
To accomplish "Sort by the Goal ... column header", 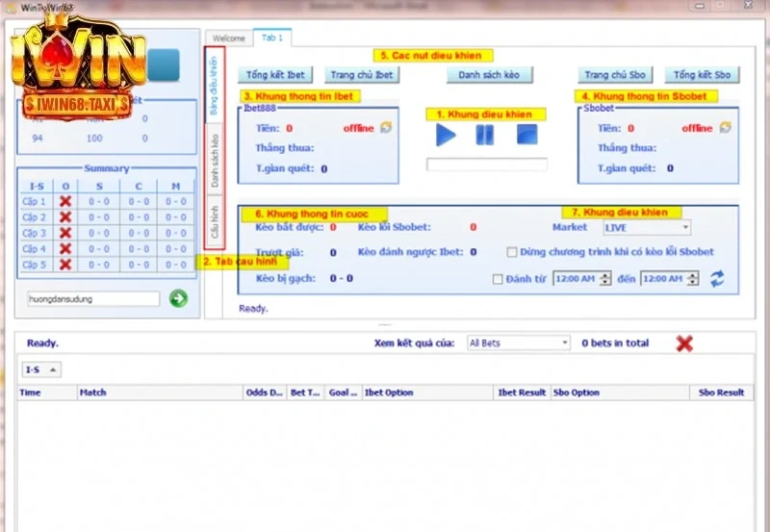I will click(344, 393).
